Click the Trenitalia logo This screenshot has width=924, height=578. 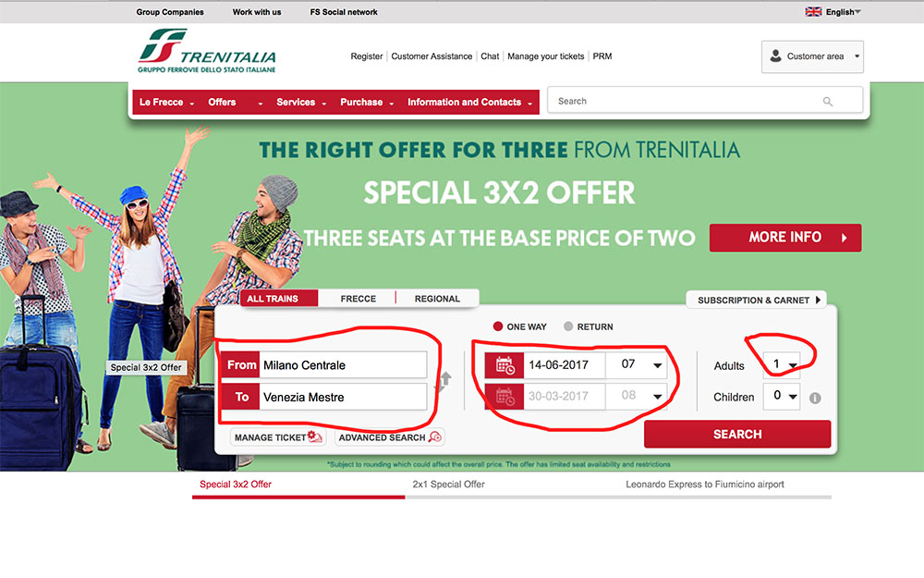pyautogui.click(x=207, y=51)
